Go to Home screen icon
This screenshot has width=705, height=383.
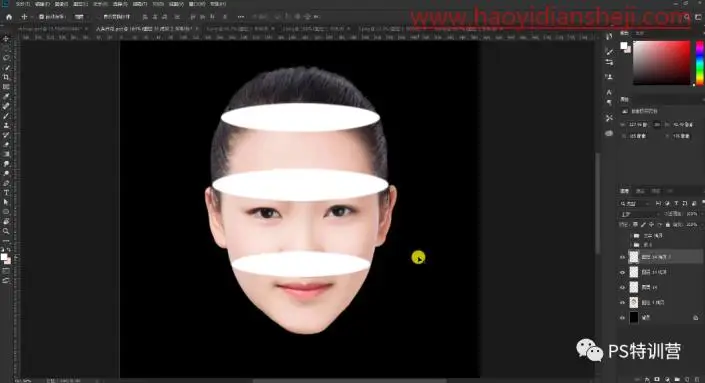click(9, 17)
